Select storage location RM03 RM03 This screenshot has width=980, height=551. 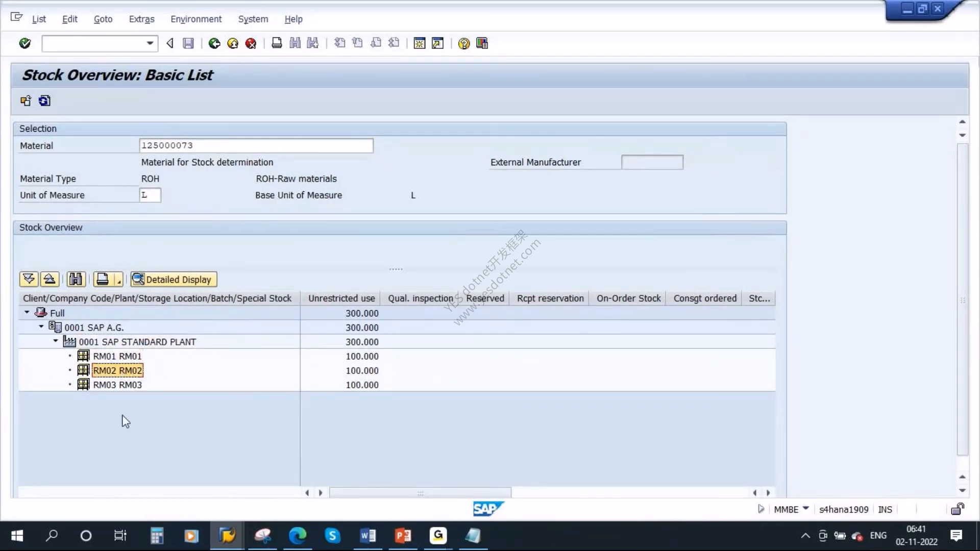[117, 385]
